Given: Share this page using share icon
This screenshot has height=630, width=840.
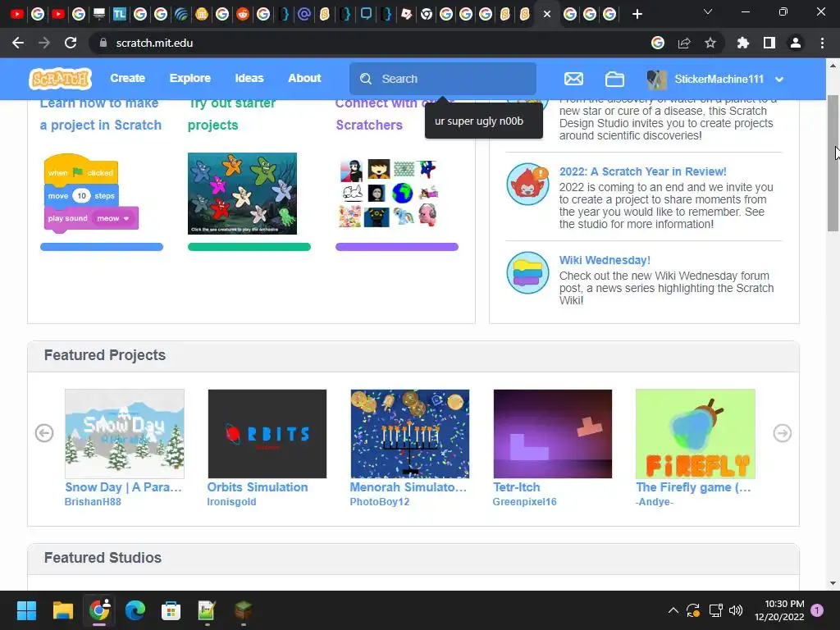Looking at the screenshot, I should tap(683, 43).
